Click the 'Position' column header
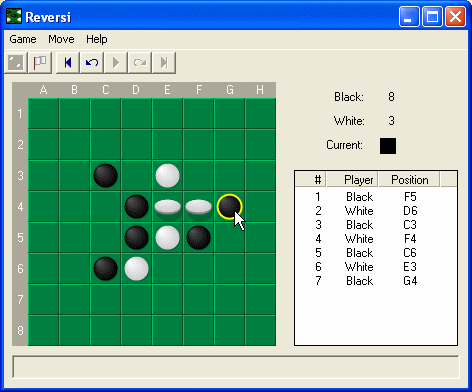 coord(410,180)
